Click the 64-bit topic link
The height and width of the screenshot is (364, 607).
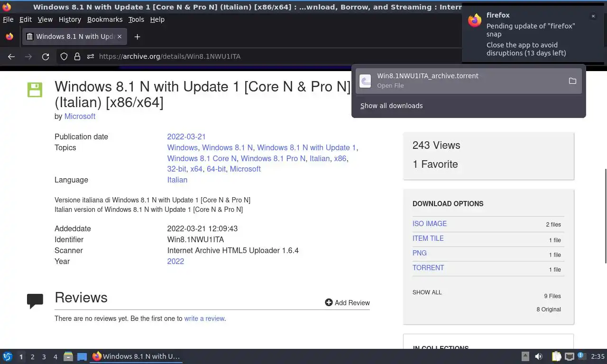(x=216, y=169)
